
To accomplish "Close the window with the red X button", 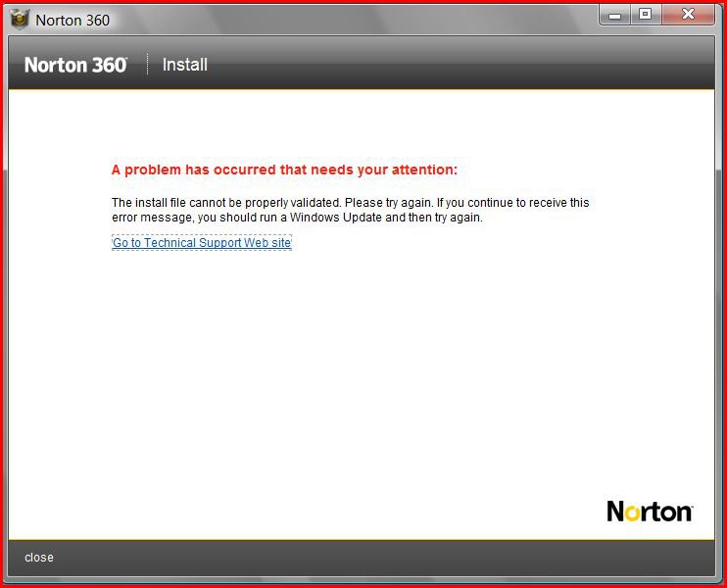I will [688, 15].
